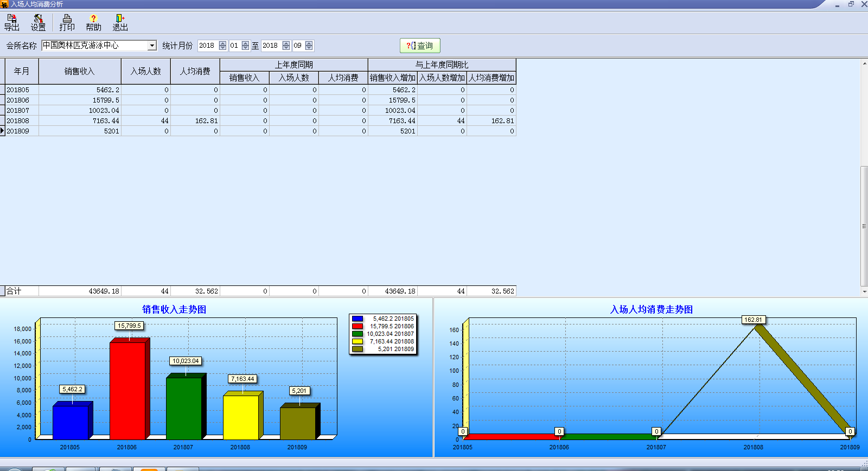
Task: Select the 201806 row month cell
Action: tap(22, 100)
